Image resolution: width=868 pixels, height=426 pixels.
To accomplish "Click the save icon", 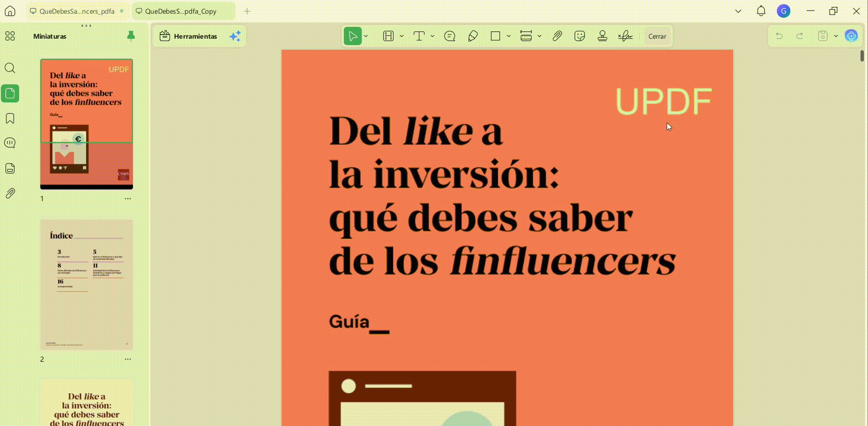I will click(x=822, y=36).
